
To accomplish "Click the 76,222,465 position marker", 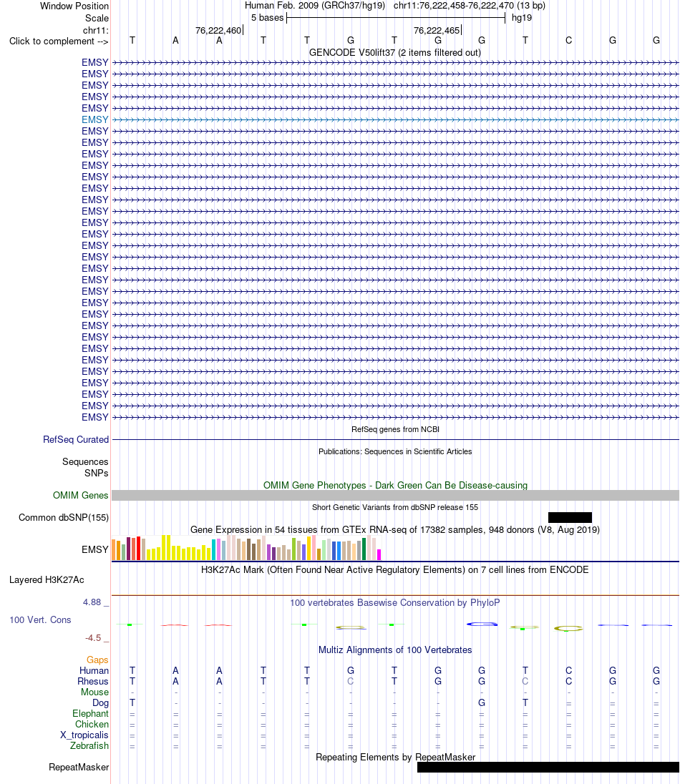I will [x=437, y=31].
